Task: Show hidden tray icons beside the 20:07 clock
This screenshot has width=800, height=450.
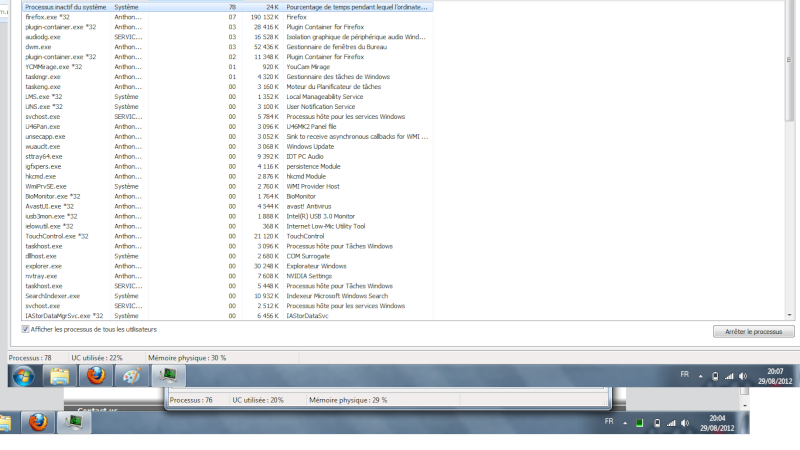Action: (x=701, y=377)
